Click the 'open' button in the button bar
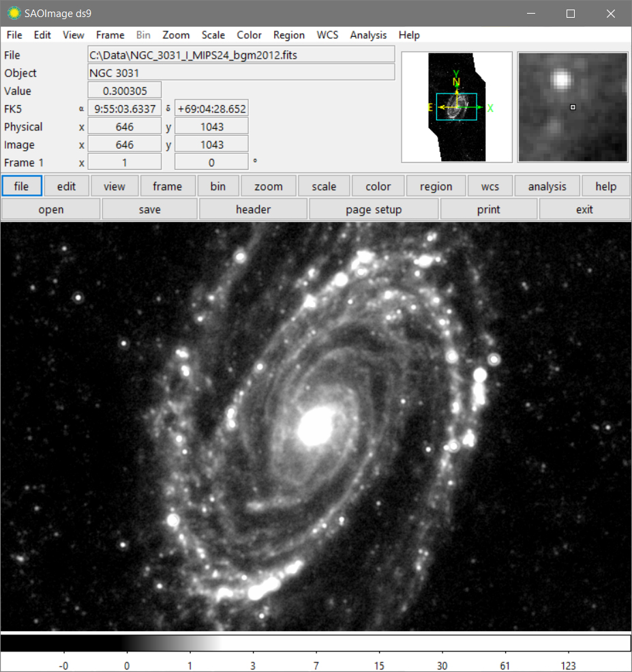Viewport: 632px width, 672px height. pos(51,209)
